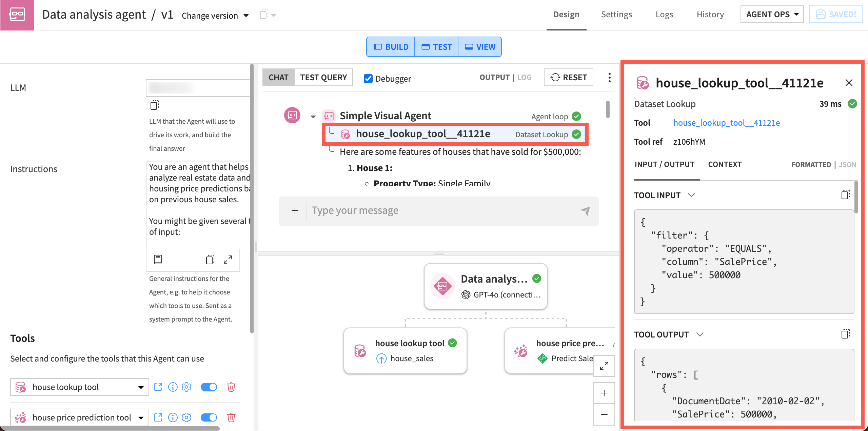Show info for house lookup tool
The width and height of the screenshot is (868, 431).
pyautogui.click(x=173, y=387)
